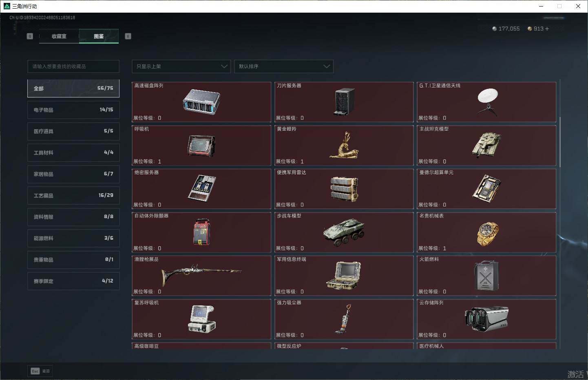Click the 强力吸尘器 vacuum cleaner icon
Screen dimensions: 588x380
[x=344, y=319]
